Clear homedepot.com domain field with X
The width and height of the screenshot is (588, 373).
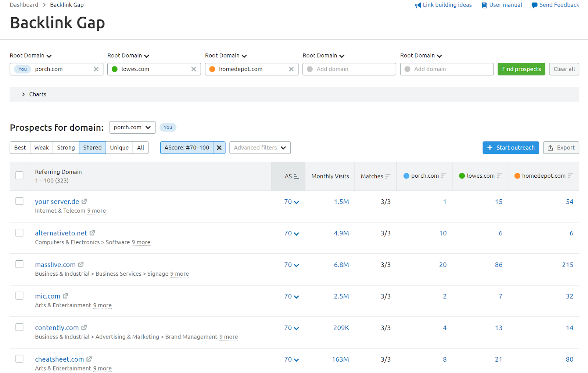291,69
